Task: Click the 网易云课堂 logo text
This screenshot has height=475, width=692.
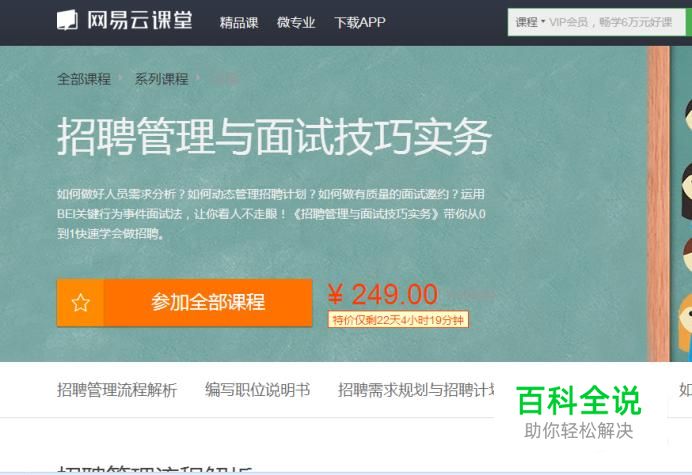Action: coord(139,20)
